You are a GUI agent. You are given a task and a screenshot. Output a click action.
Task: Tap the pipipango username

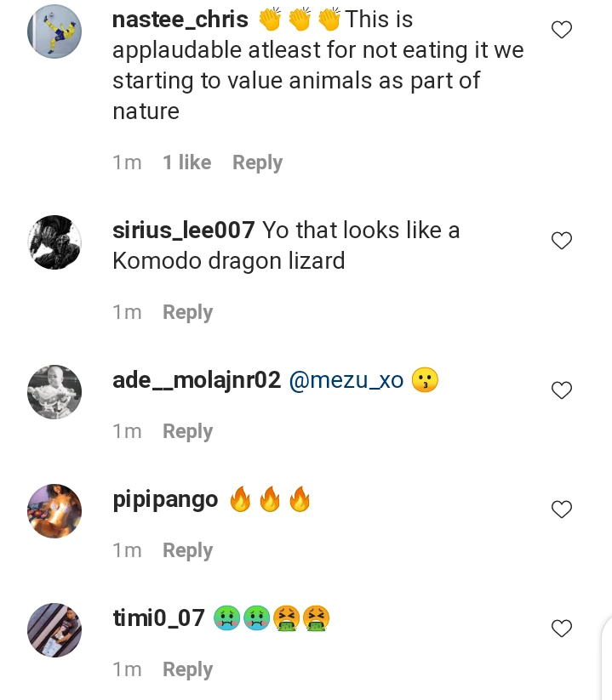(x=165, y=499)
